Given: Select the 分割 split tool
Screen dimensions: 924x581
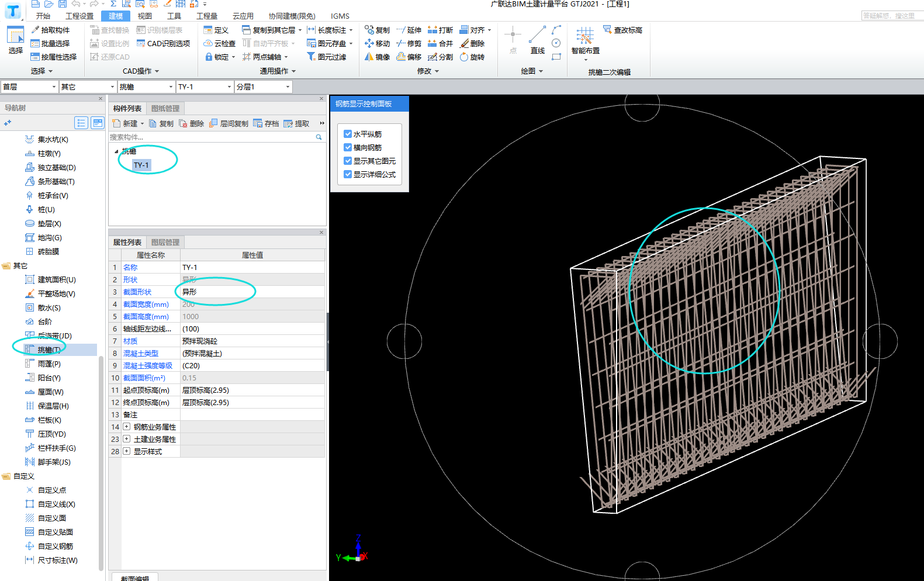Looking at the screenshot, I should coord(440,57).
